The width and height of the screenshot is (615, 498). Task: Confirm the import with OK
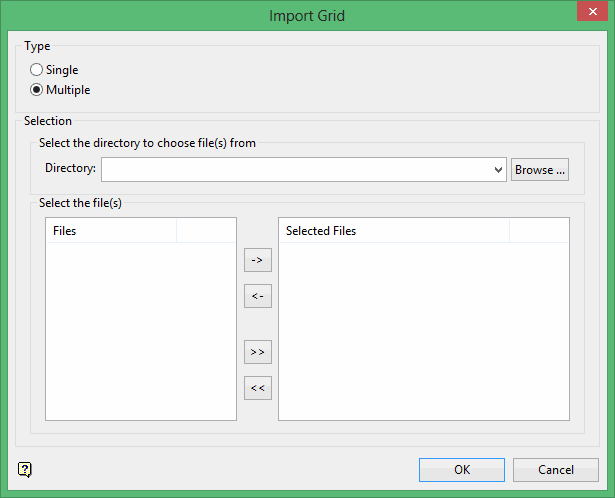[x=462, y=470]
